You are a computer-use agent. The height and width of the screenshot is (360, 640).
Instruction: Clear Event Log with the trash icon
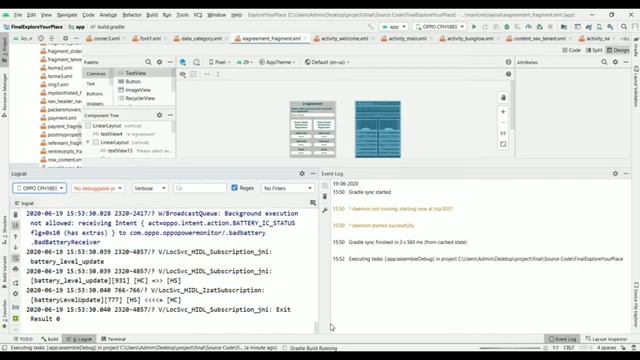tap(325, 197)
